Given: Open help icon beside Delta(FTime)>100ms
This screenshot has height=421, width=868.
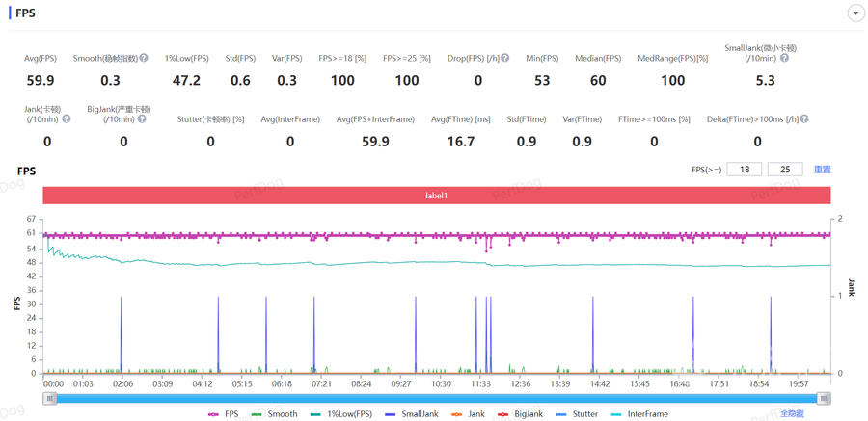Looking at the screenshot, I should coord(804,118).
